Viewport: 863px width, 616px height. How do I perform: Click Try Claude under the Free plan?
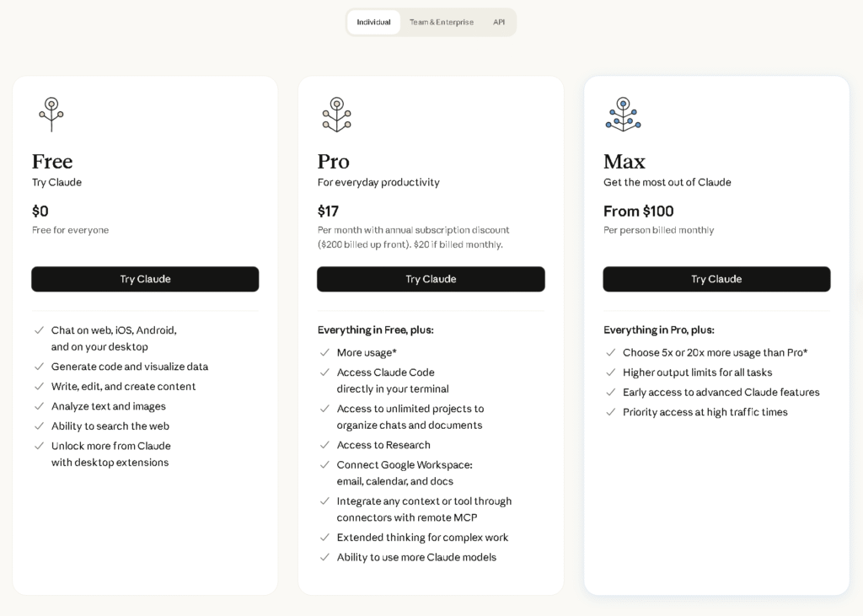145,279
